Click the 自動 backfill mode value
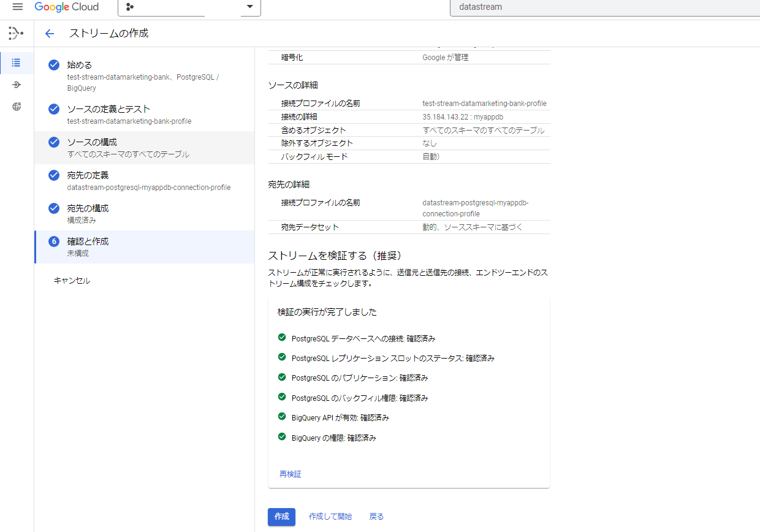The height and width of the screenshot is (532, 760). pos(431,157)
